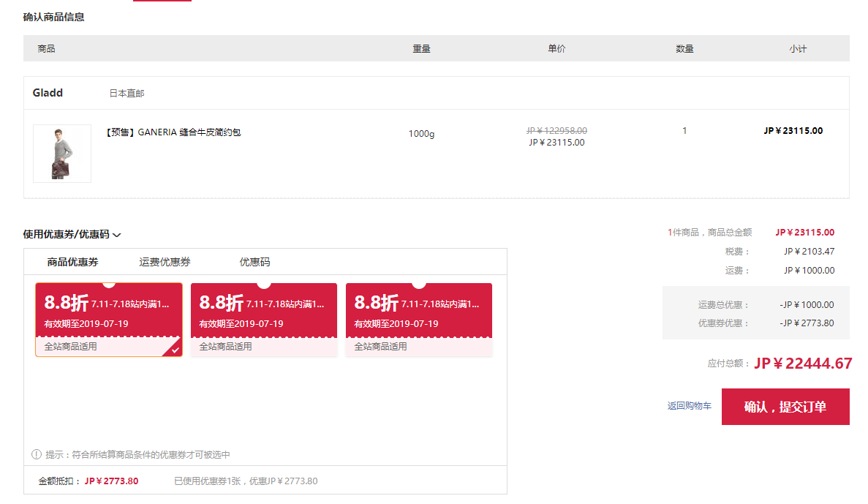Click the 税费 amount JP¥2103.47
868x504 pixels.
pos(809,252)
